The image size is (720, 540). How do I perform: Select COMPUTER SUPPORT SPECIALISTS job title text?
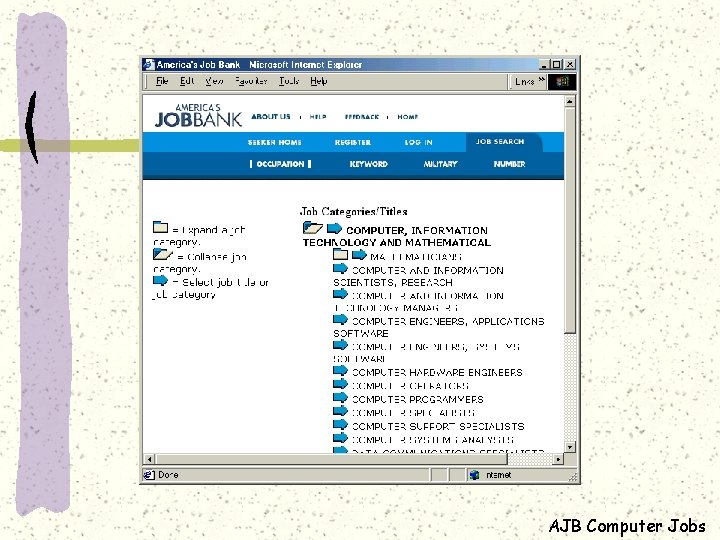[438, 427]
